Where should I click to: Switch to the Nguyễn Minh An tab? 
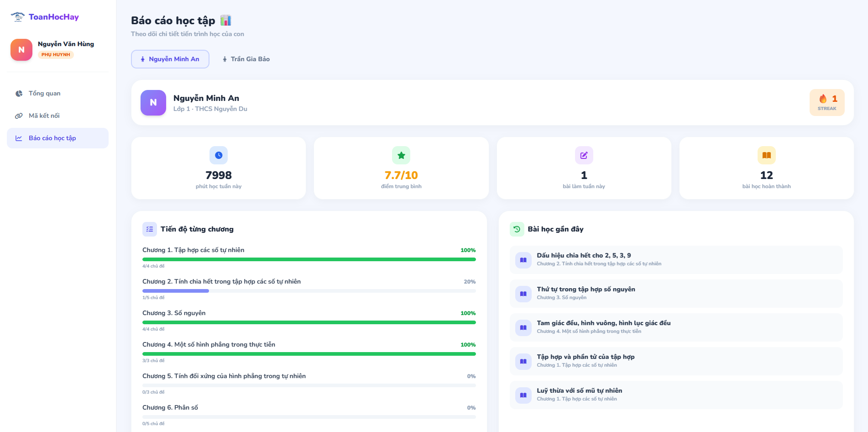point(170,59)
